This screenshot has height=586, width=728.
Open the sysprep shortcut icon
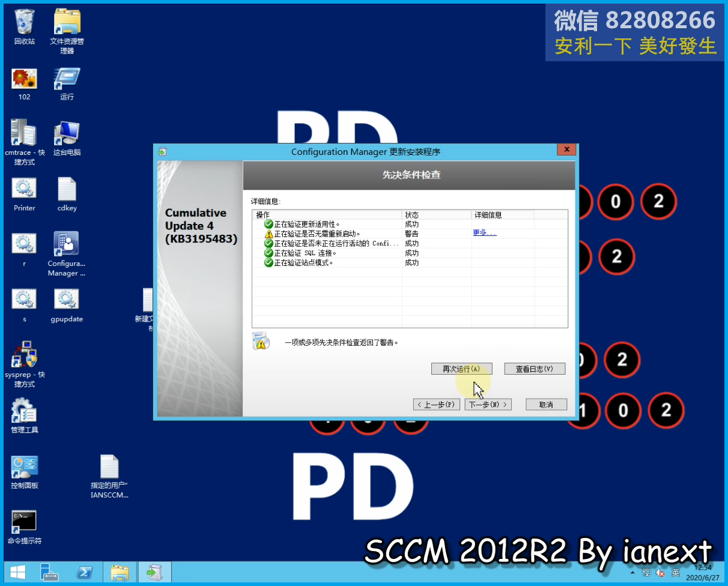click(25, 365)
